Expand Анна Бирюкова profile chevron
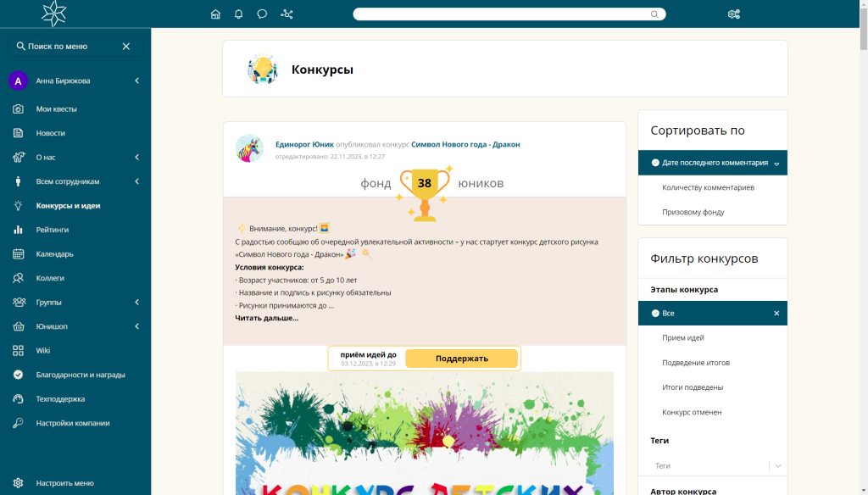The image size is (868, 495). [x=136, y=81]
